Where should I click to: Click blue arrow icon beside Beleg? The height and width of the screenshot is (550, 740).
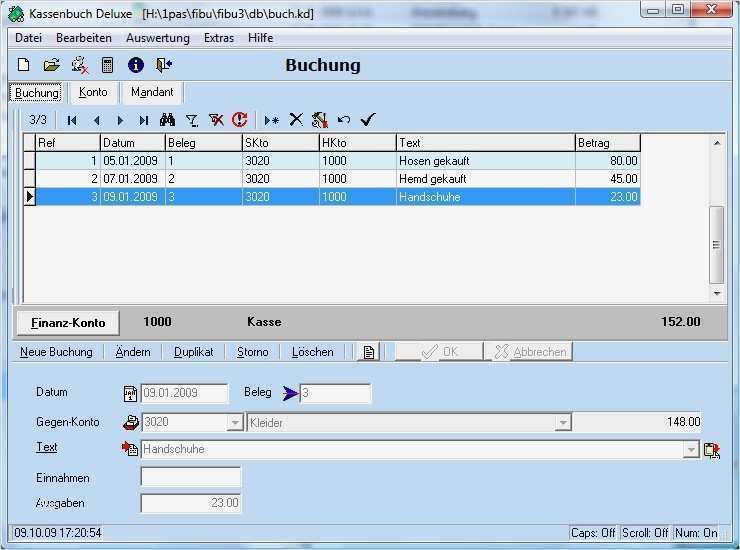coord(290,393)
